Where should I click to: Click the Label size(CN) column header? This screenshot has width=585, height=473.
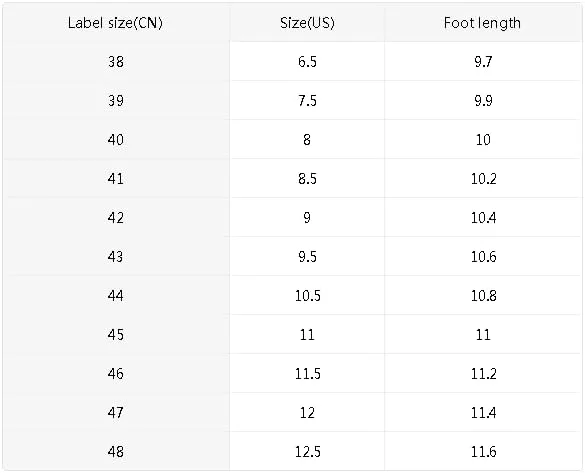[115, 23]
